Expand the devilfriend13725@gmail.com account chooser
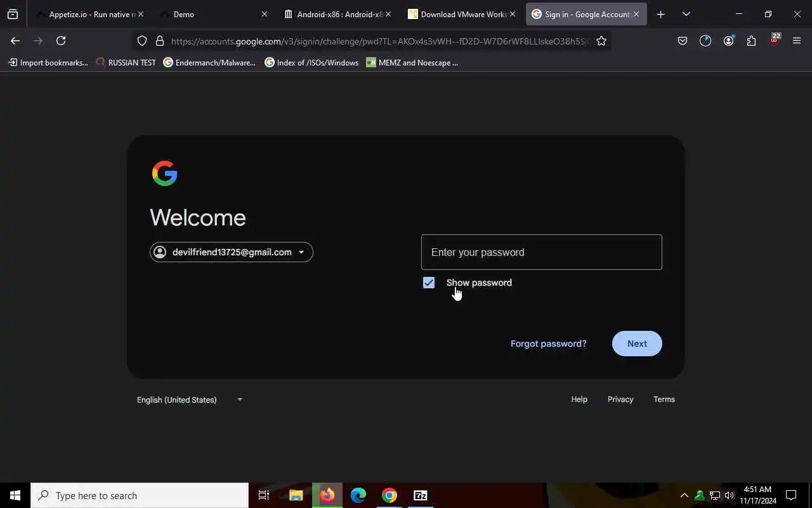Image resolution: width=812 pixels, height=508 pixels. (x=232, y=252)
